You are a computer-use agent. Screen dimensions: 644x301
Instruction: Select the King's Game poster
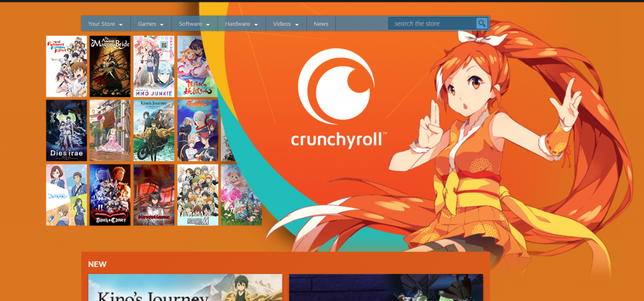(x=154, y=195)
